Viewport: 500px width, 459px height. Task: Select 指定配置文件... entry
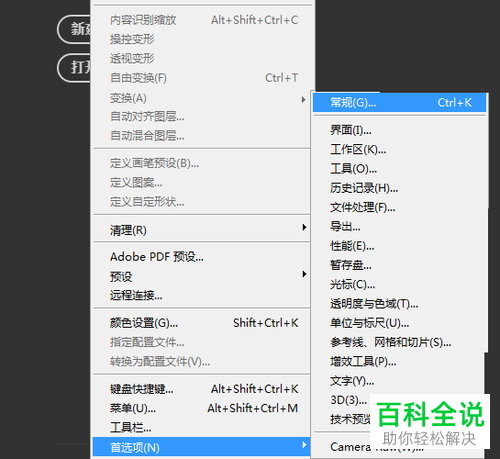(x=202, y=342)
